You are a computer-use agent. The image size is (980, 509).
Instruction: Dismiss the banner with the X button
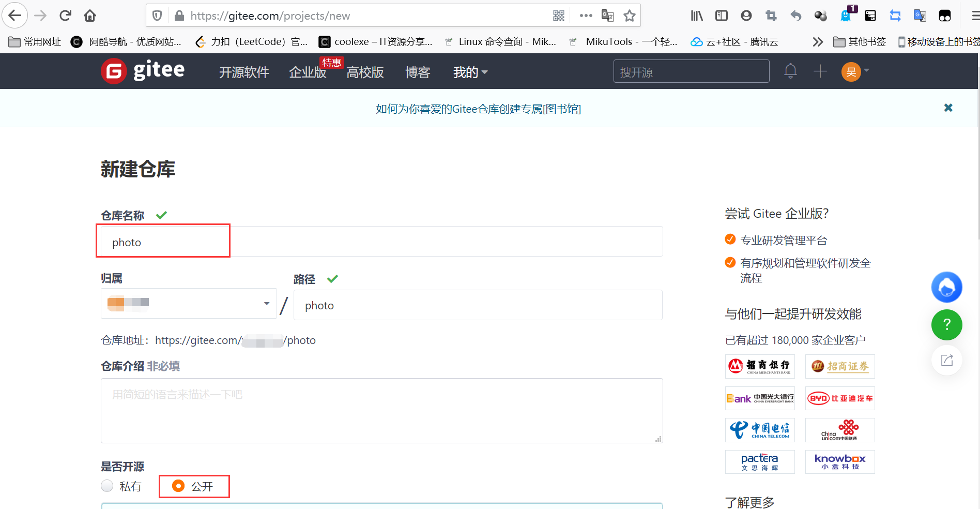948,108
